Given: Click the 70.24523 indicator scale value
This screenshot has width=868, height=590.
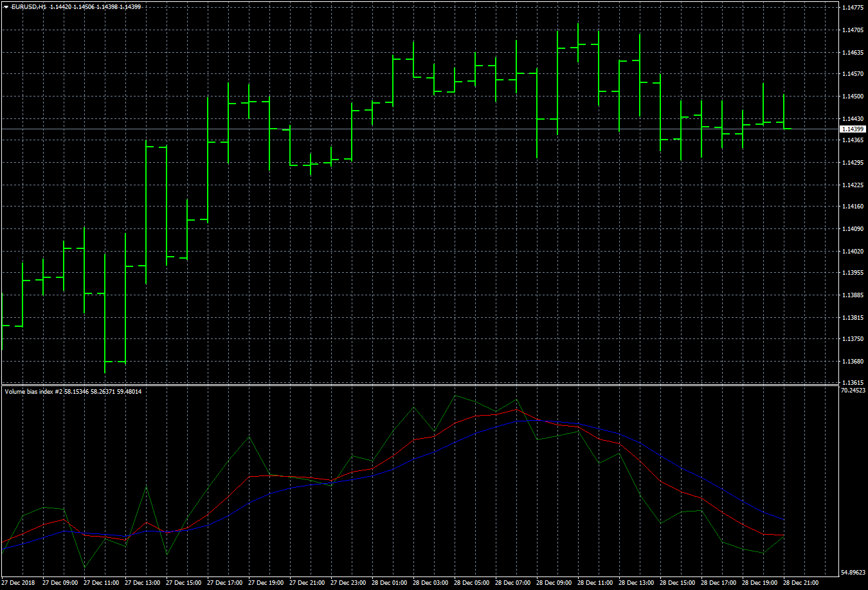Looking at the screenshot, I should coord(853,390).
